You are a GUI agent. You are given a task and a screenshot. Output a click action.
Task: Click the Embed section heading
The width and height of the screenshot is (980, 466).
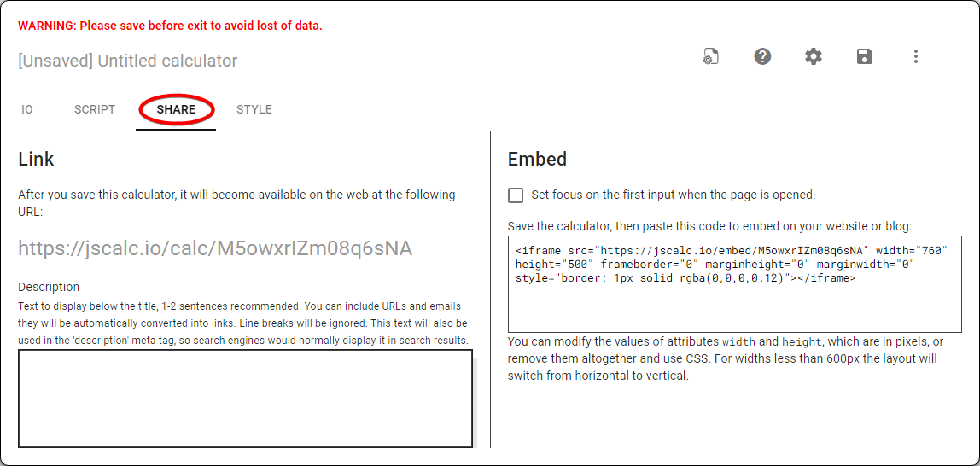click(537, 160)
